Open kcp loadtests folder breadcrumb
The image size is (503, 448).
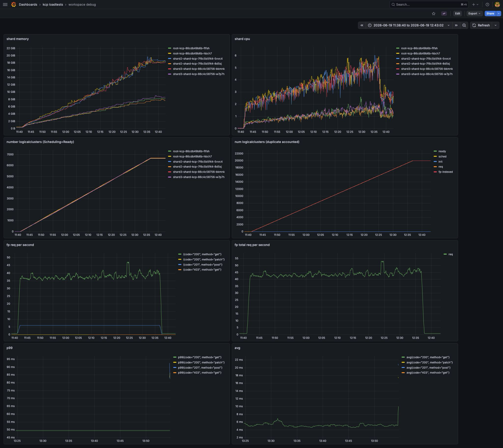(53, 4)
